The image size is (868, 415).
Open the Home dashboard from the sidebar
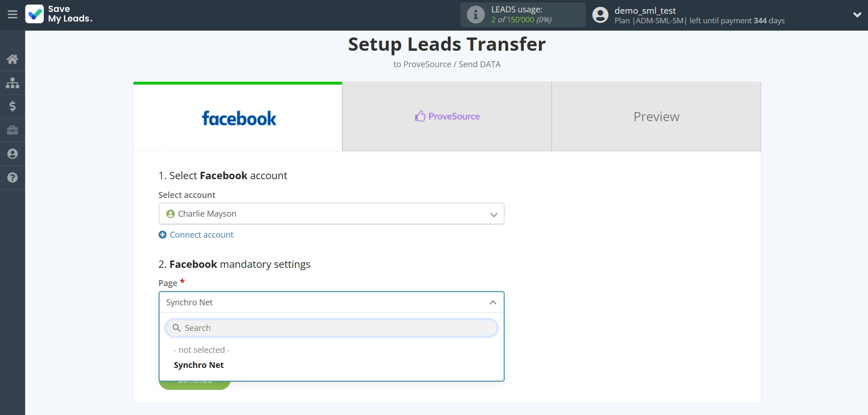click(12, 59)
